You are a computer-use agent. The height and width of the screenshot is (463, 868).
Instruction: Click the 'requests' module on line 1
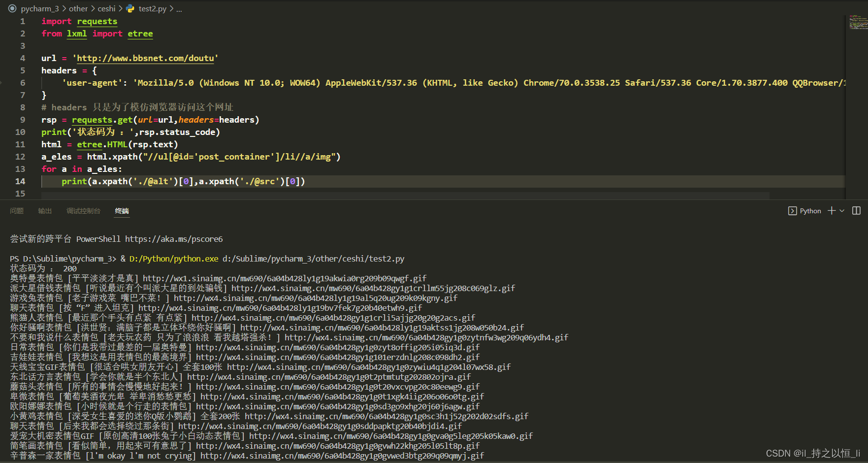coord(97,21)
